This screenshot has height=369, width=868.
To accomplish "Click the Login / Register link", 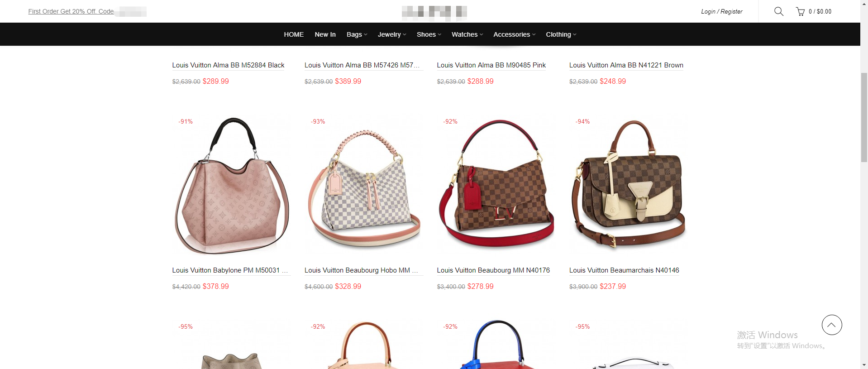I will (x=721, y=11).
